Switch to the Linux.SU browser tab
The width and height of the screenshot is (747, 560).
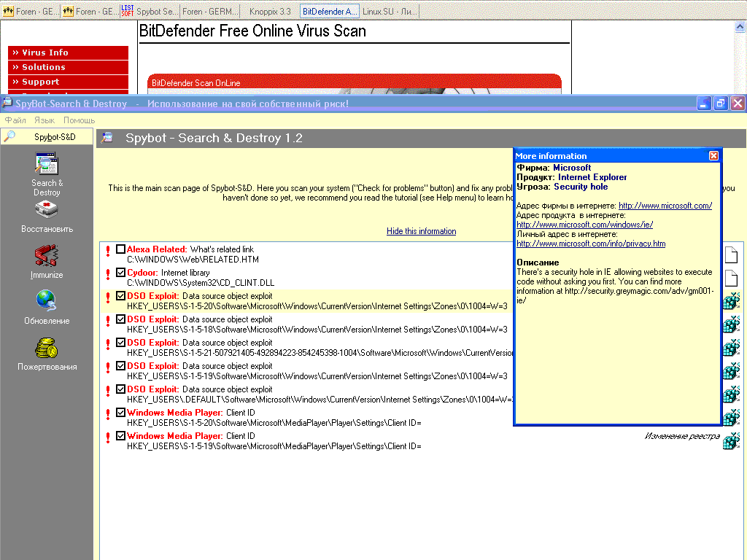[390, 11]
